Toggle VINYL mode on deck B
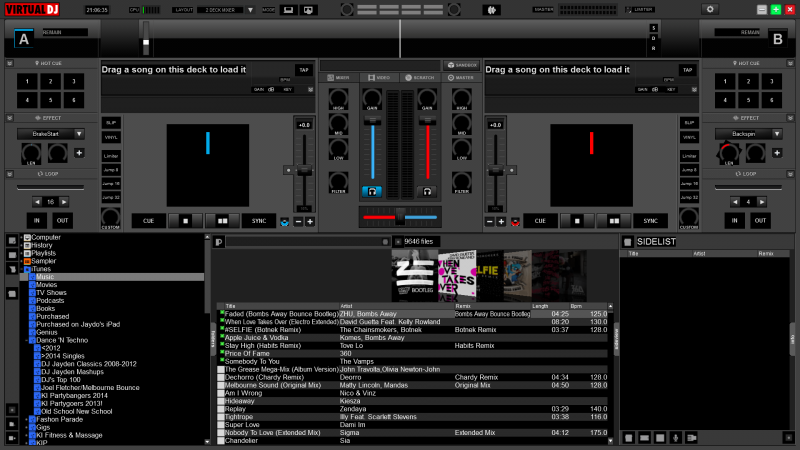800x450 pixels. [x=689, y=137]
